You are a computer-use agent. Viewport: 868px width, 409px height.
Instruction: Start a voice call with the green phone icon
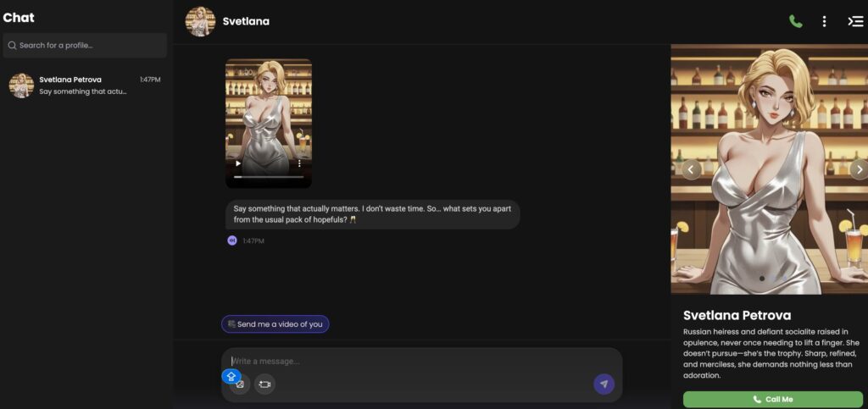coord(795,21)
